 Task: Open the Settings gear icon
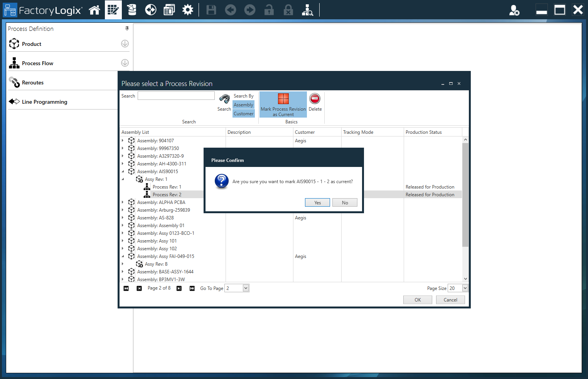(188, 10)
